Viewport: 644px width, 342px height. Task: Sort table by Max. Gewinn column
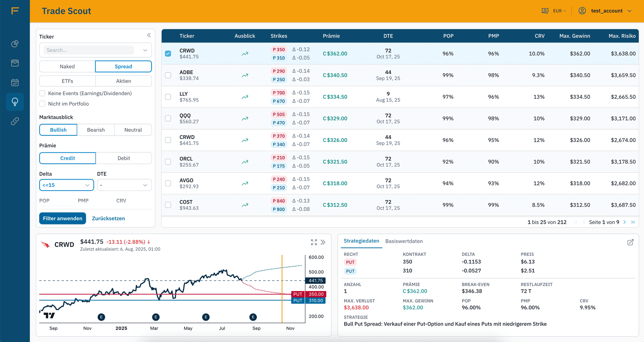point(575,36)
